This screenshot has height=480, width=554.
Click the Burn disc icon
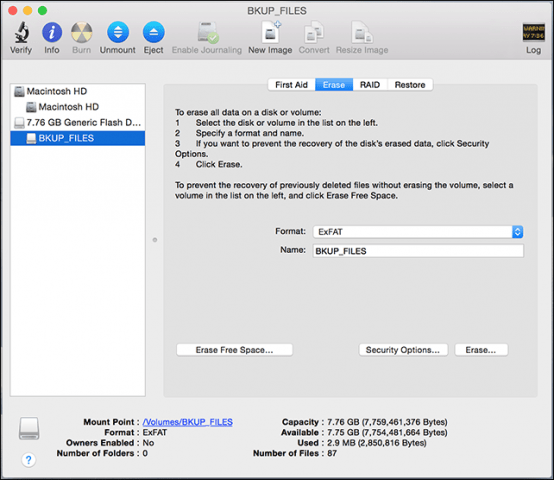click(82, 32)
